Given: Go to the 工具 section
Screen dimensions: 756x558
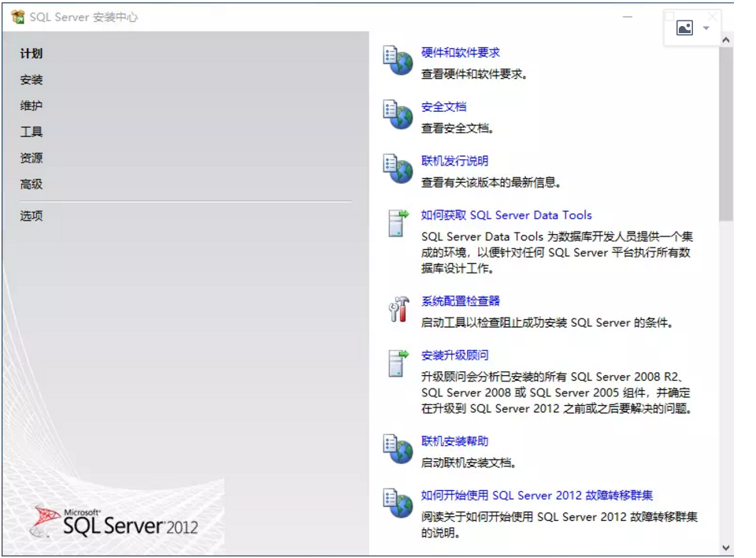Looking at the screenshot, I should click(x=31, y=132).
